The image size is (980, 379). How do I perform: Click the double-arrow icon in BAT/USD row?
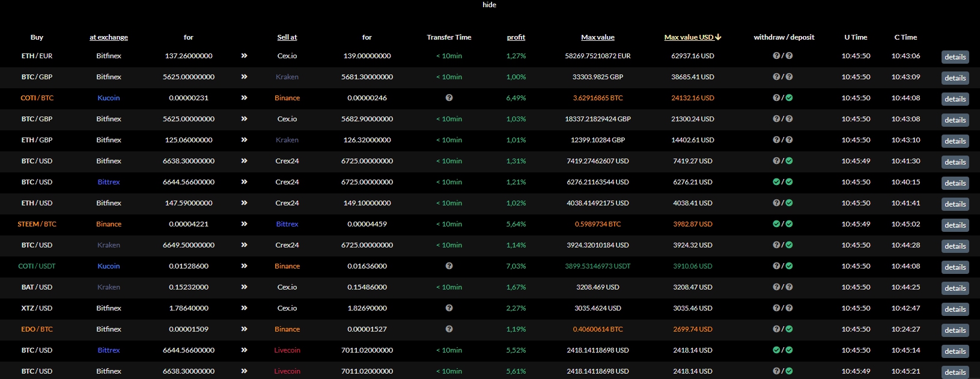244,287
